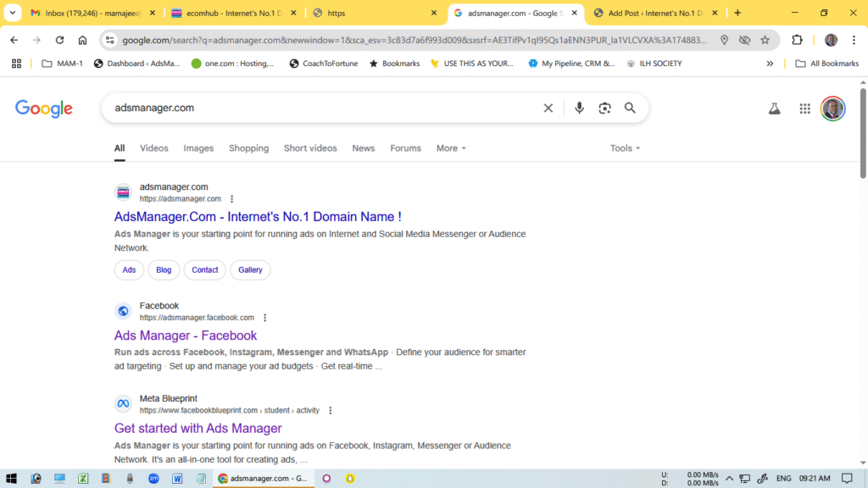The height and width of the screenshot is (488, 868).
Task: Select the Forums search filter
Action: coord(405,148)
